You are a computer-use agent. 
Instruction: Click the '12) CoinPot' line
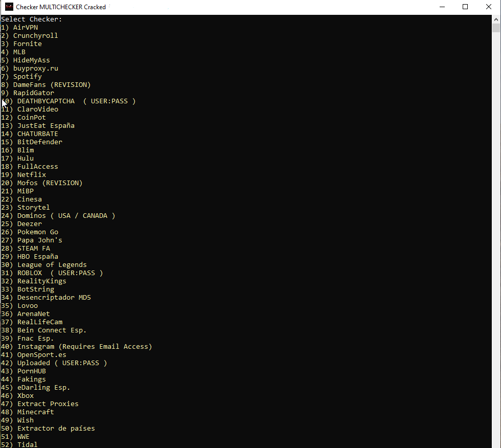[24, 117]
